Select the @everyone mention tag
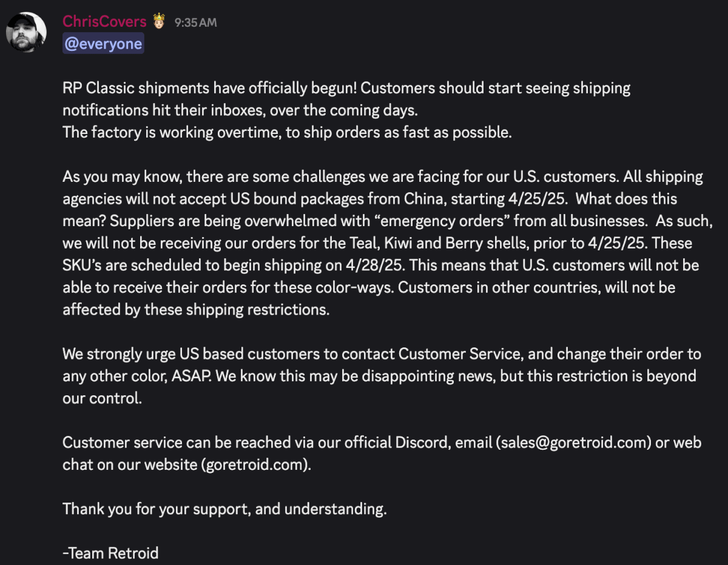Viewport: 728px width, 565px height. 103,44
